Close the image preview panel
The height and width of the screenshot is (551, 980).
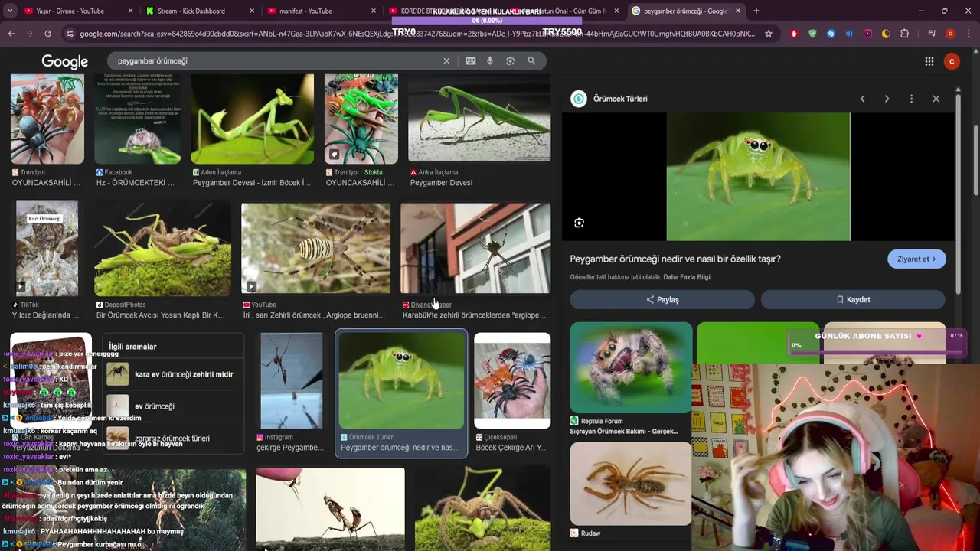click(936, 99)
